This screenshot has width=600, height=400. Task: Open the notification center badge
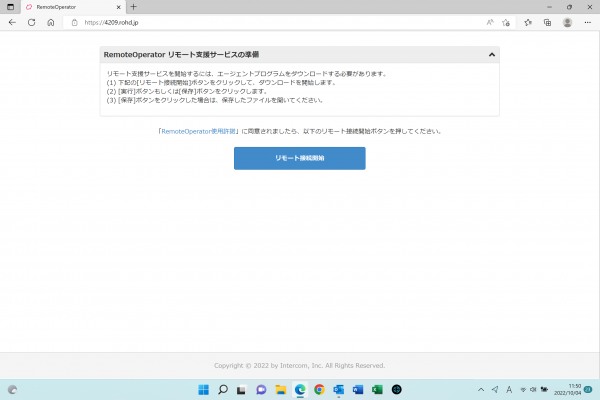point(588,389)
